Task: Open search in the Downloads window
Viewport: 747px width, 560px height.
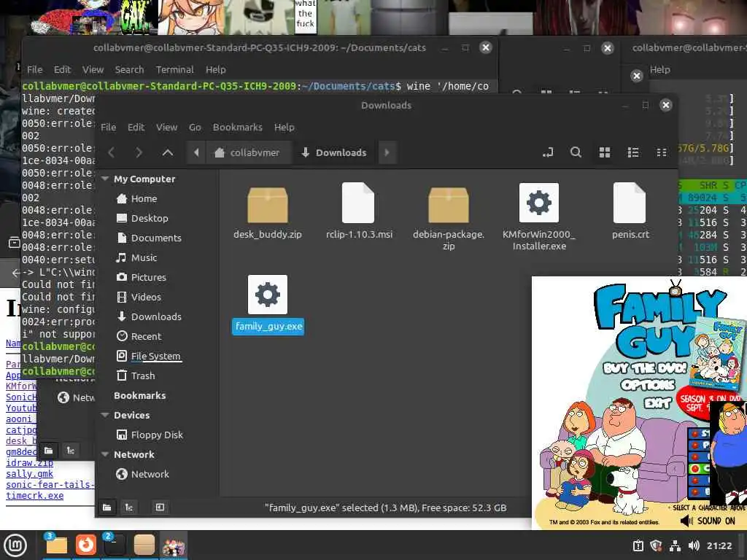Action: [576, 152]
